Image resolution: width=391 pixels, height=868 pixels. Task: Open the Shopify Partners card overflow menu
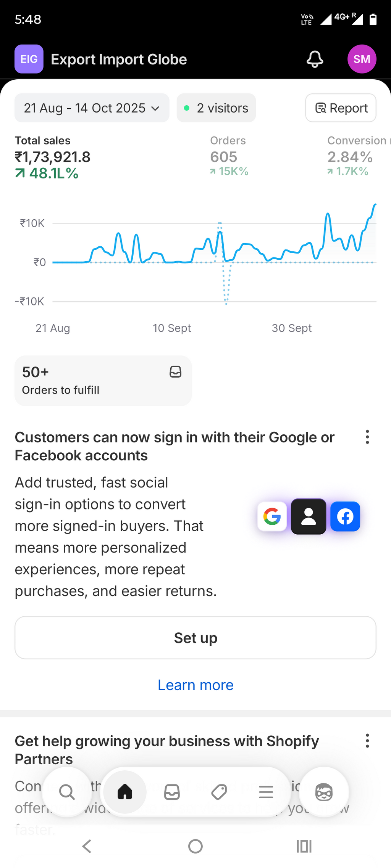pos(367,740)
